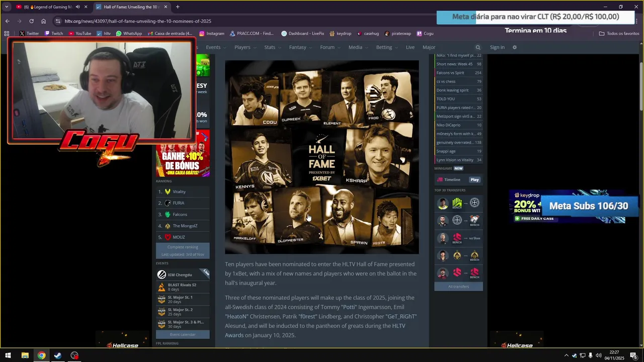Open Vitality in the ranking list
The image size is (644, 362).
click(183, 192)
